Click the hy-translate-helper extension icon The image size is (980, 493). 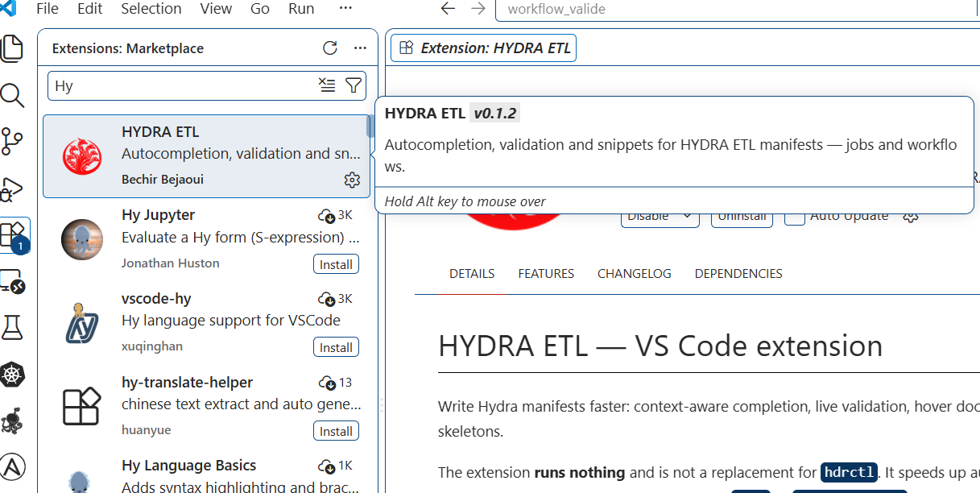tap(82, 406)
